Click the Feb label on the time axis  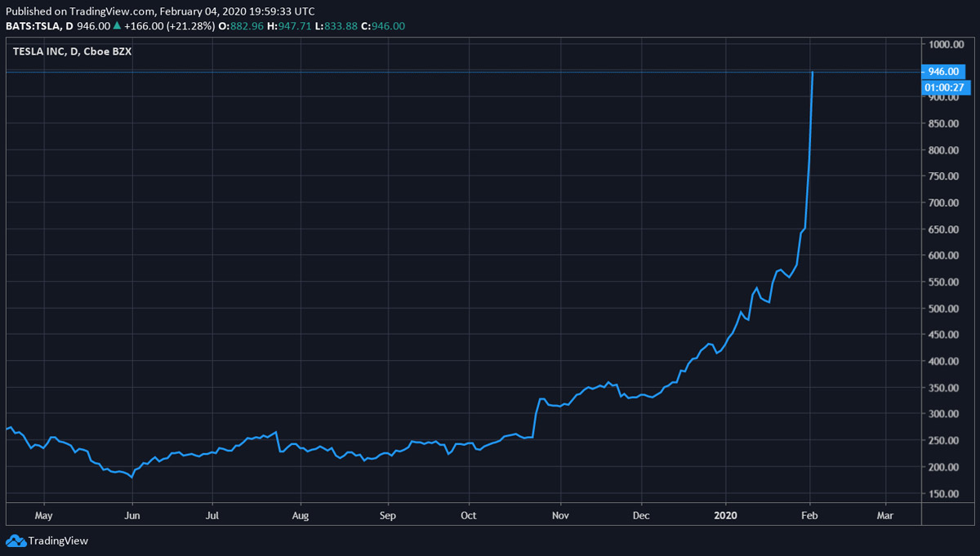[809, 516]
